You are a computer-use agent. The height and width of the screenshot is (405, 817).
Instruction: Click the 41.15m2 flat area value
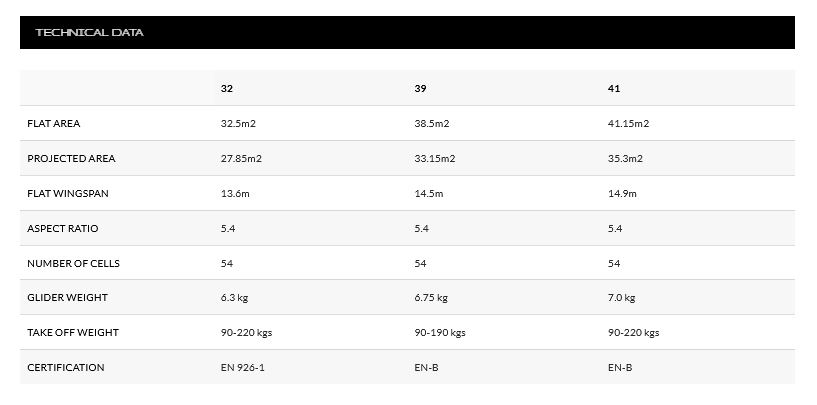[628, 124]
